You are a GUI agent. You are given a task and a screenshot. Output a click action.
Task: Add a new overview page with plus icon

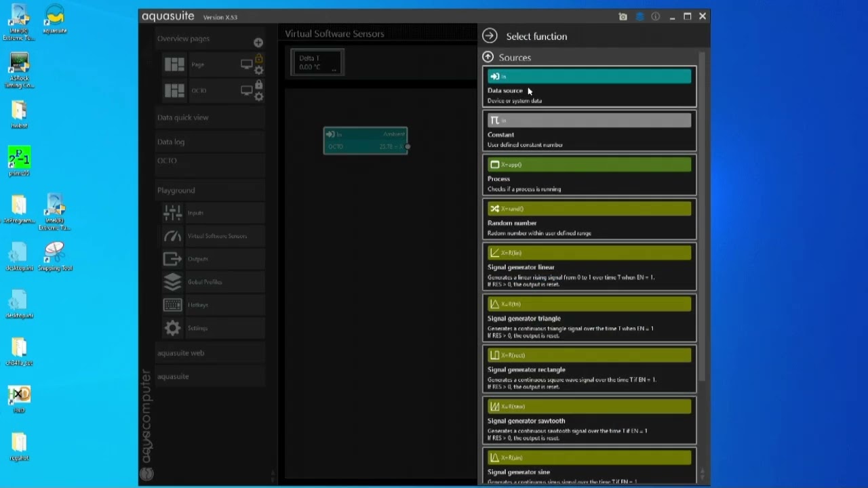258,43
